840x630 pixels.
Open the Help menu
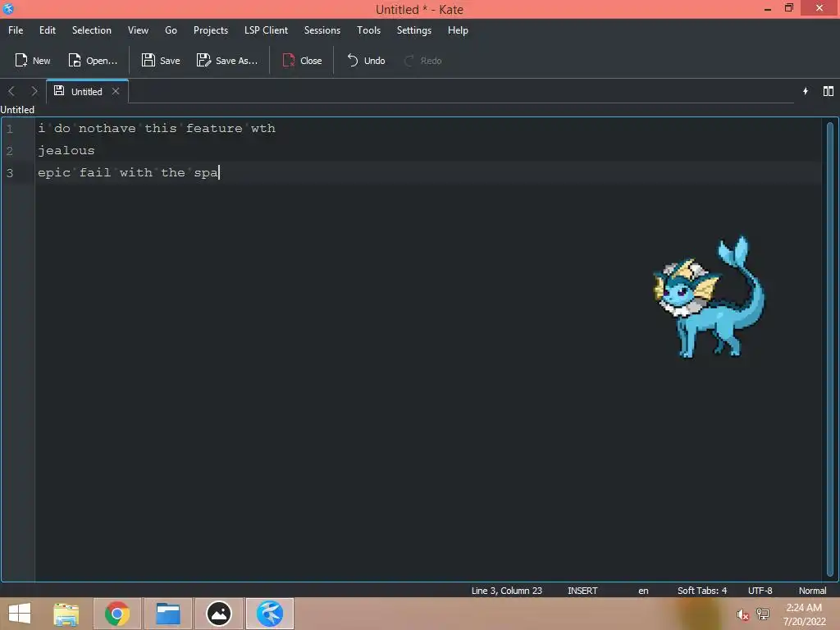pos(458,30)
